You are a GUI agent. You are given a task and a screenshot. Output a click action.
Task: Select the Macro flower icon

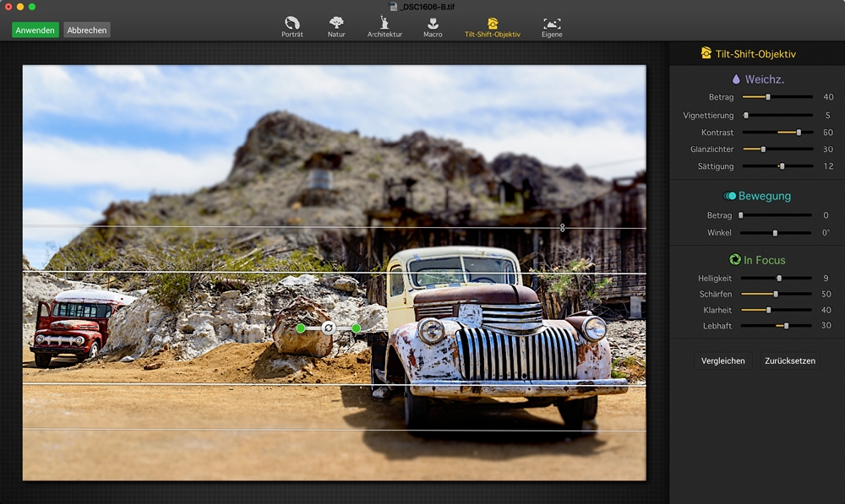[433, 23]
